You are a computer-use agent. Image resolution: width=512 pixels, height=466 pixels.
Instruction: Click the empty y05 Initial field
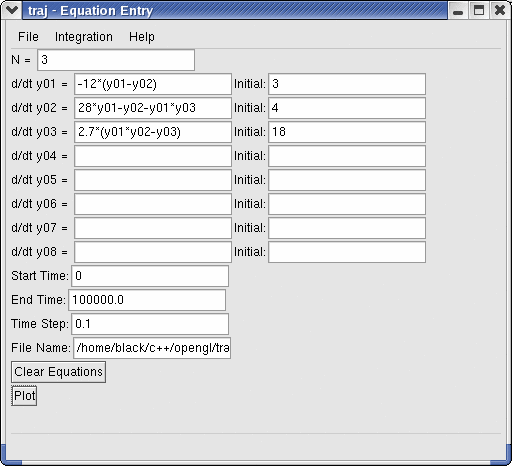347,180
